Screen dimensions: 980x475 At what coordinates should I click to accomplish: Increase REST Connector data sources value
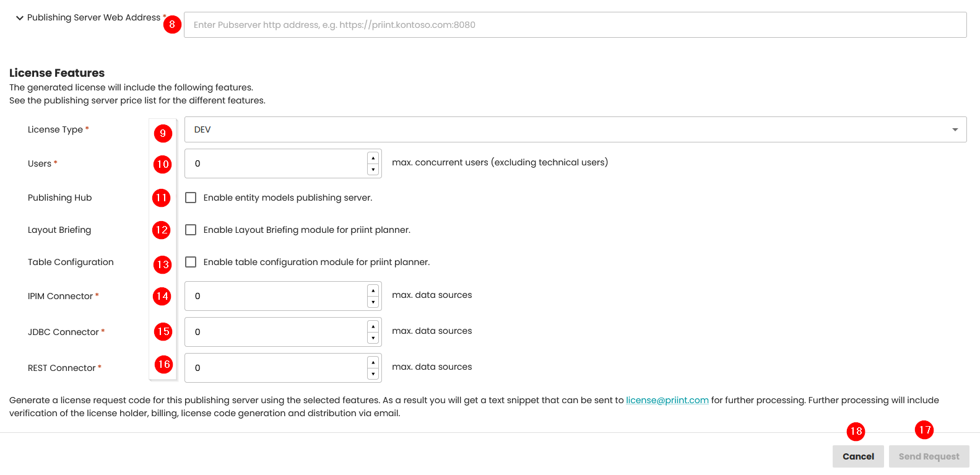tap(373, 362)
